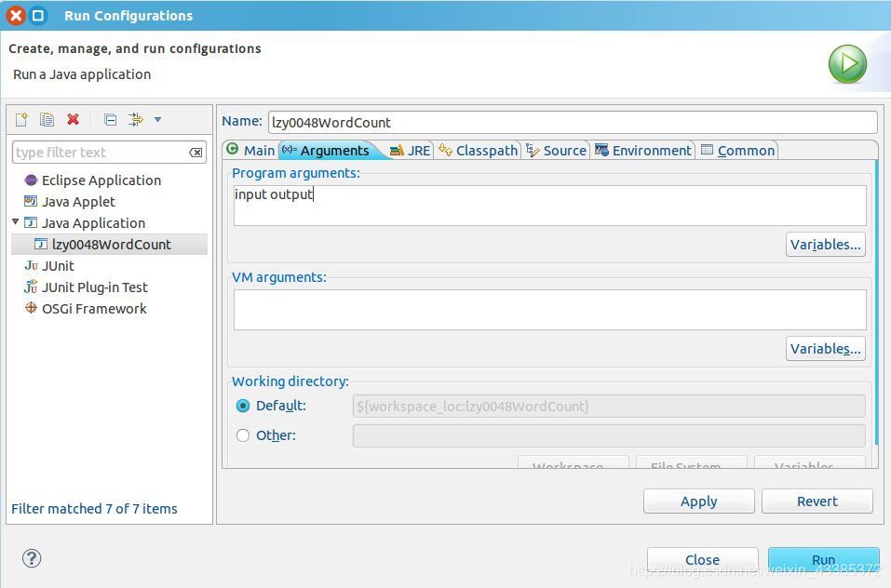Click the Apply button
The image size is (891, 588).
coord(699,501)
